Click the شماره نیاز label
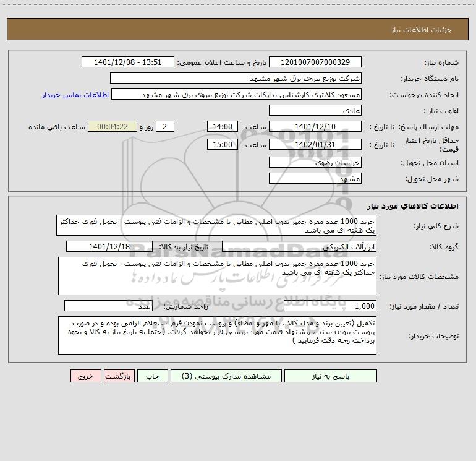This screenshot has width=476, height=461. click(x=441, y=63)
